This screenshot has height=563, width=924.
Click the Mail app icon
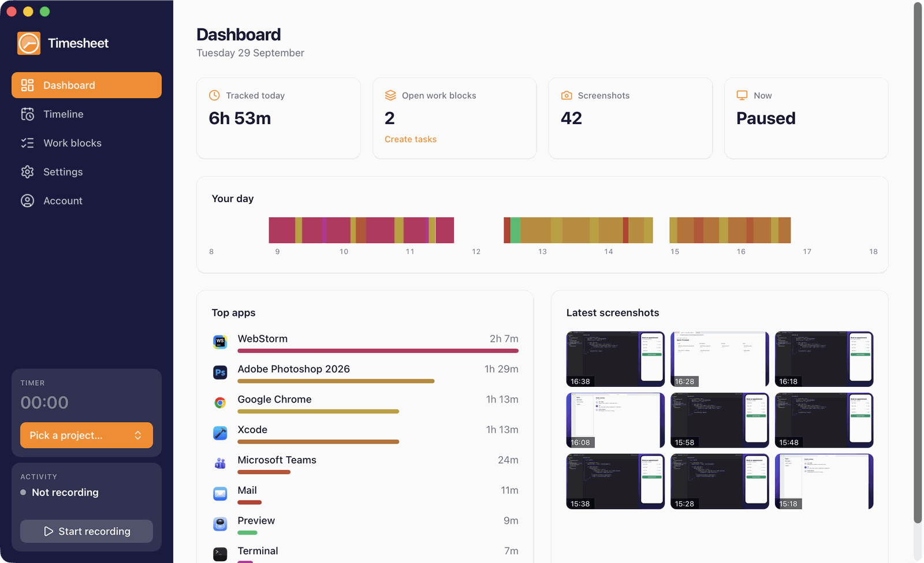point(220,494)
